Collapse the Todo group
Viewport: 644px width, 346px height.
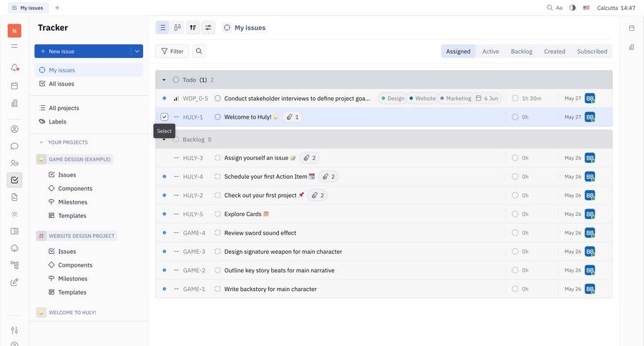[x=164, y=80]
